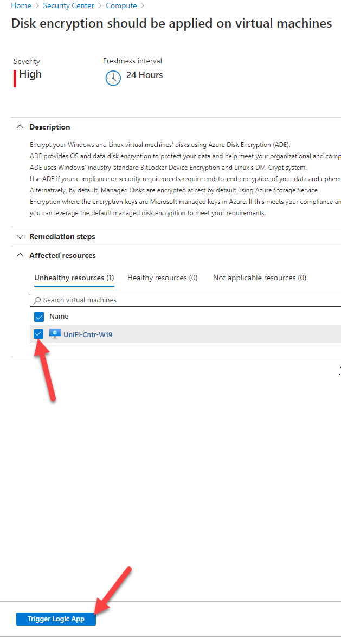Viewport: 341px width, 644px height.
Task: Go to Security Center breadcrumb
Action: (69, 6)
